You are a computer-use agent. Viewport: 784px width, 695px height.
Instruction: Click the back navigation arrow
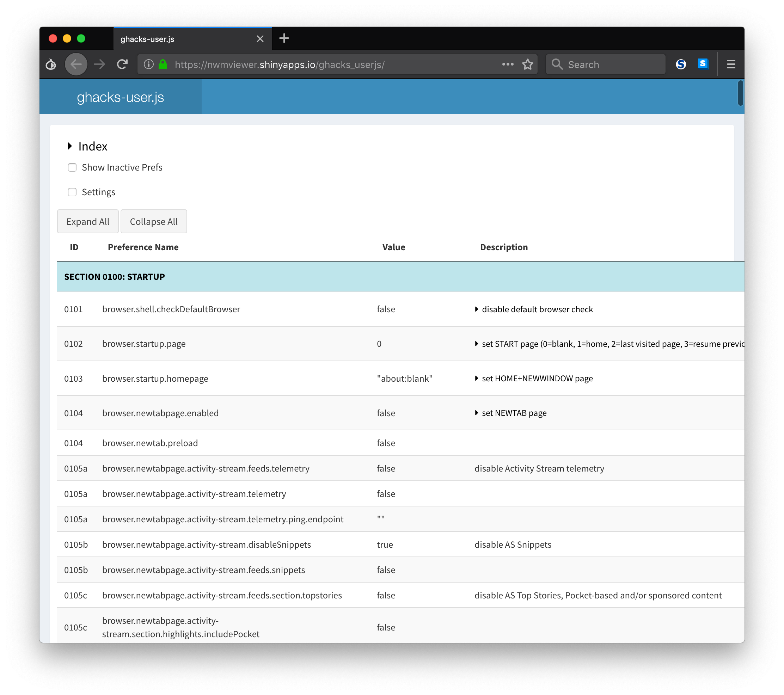(x=76, y=64)
